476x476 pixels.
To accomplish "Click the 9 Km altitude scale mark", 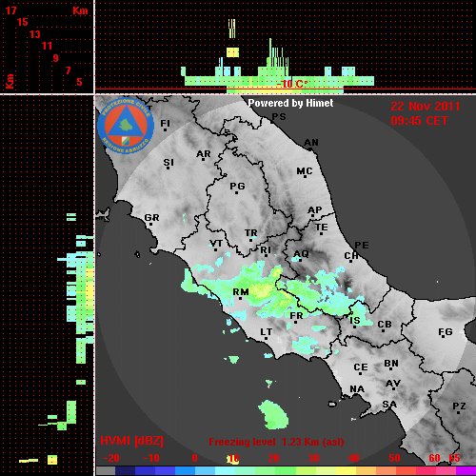I will 56,58.
